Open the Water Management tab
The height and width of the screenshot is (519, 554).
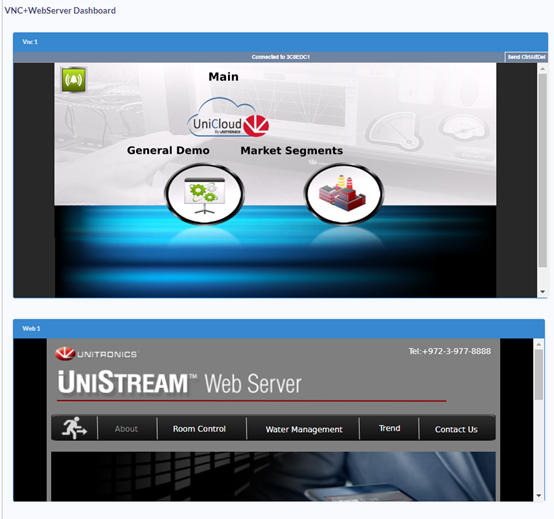coord(304,429)
